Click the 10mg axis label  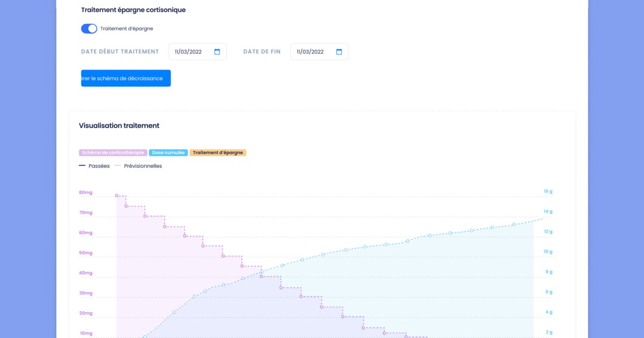click(86, 333)
